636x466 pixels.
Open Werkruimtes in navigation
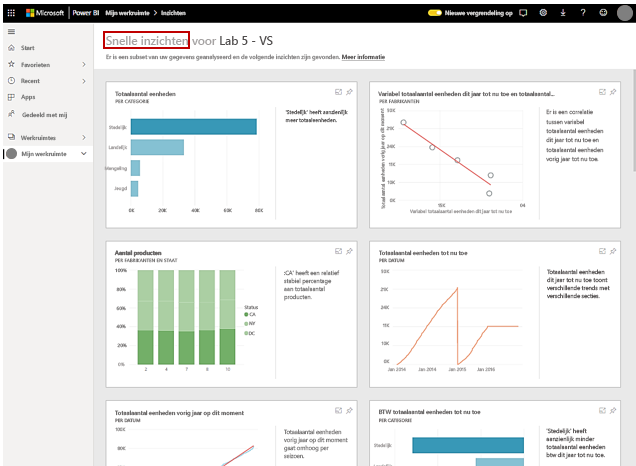click(38, 138)
